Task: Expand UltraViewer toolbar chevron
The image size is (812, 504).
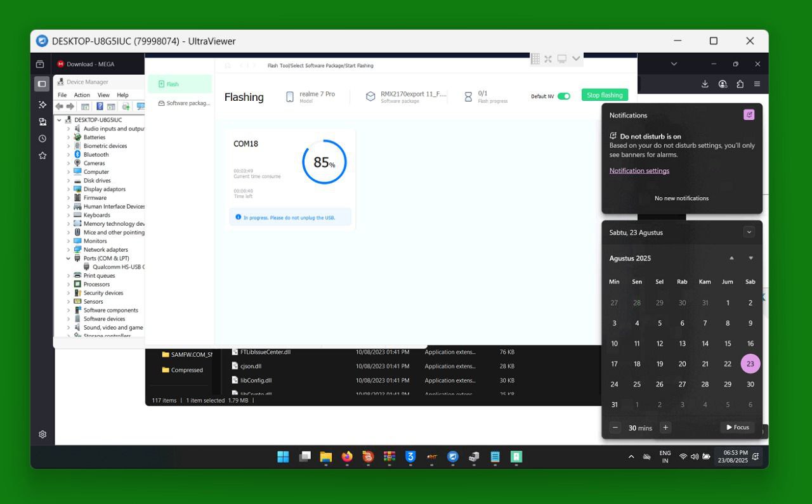Action: point(576,58)
